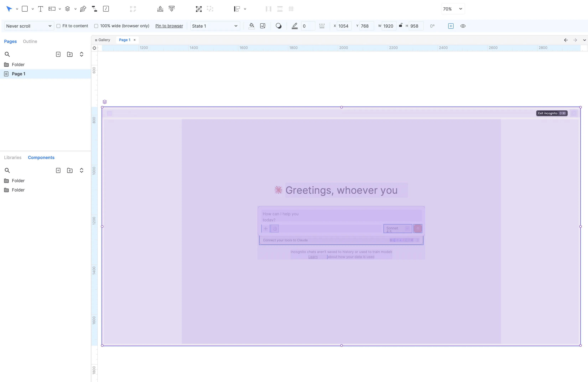Open the State 1 dropdown
Viewport: 588px width, 382px height.
(x=214, y=26)
